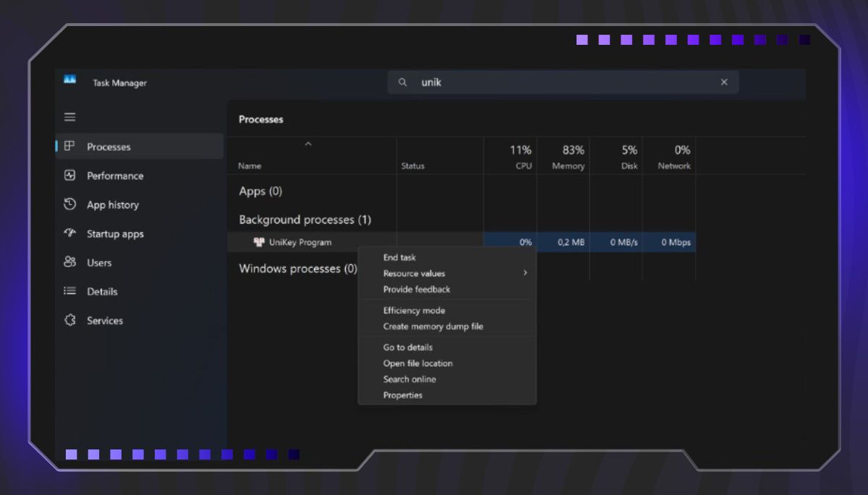Click the Task Manager app icon
The height and width of the screenshot is (495, 868).
(x=69, y=82)
